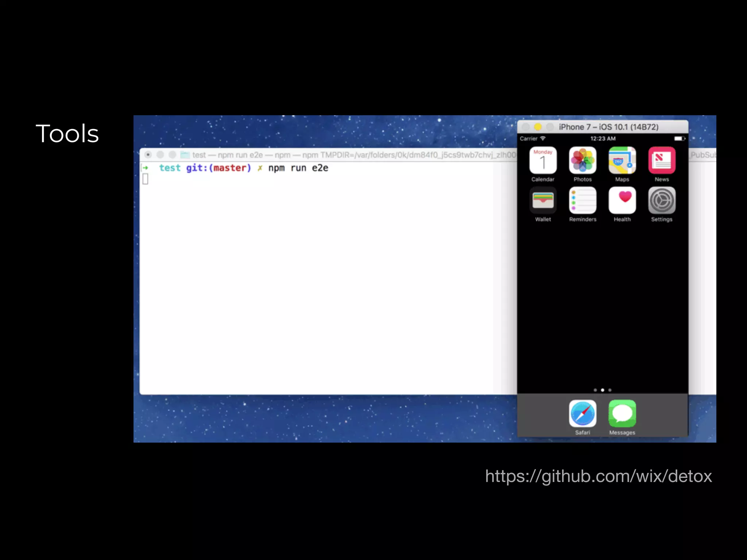This screenshot has height=560, width=747.
Task: Open the Photos app icon
Action: tap(582, 160)
